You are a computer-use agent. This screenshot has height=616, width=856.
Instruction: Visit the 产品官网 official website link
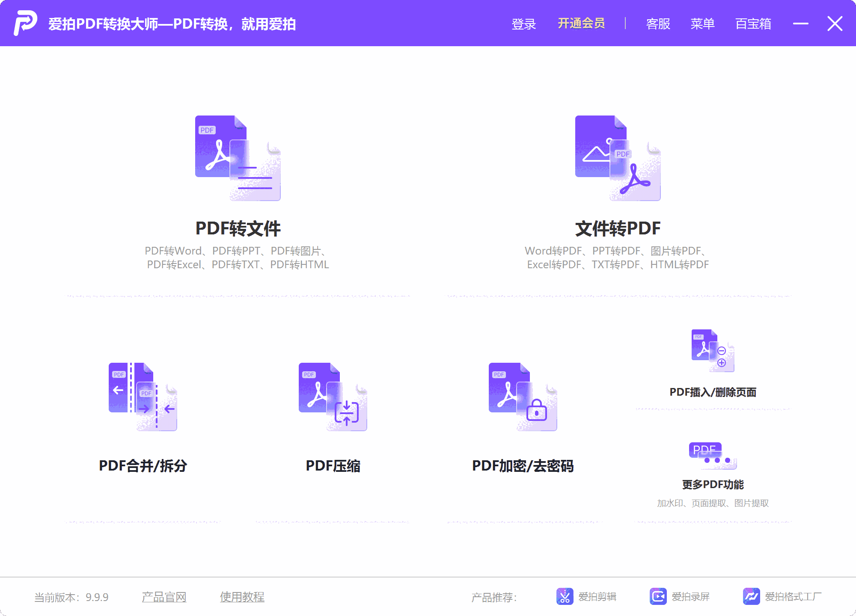164,597
